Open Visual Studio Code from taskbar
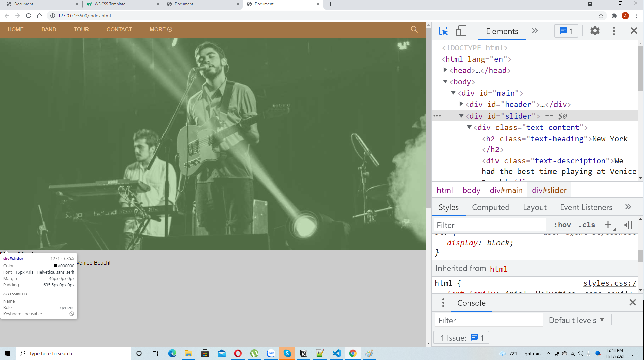The width and height of the screenshot is (644, 360). (x=336, y=353)
